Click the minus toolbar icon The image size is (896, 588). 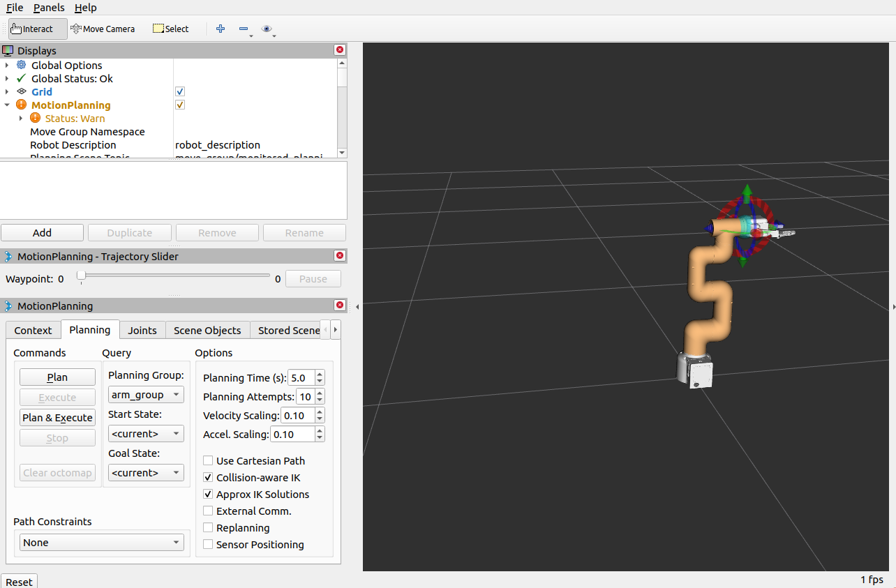[244, 29]
